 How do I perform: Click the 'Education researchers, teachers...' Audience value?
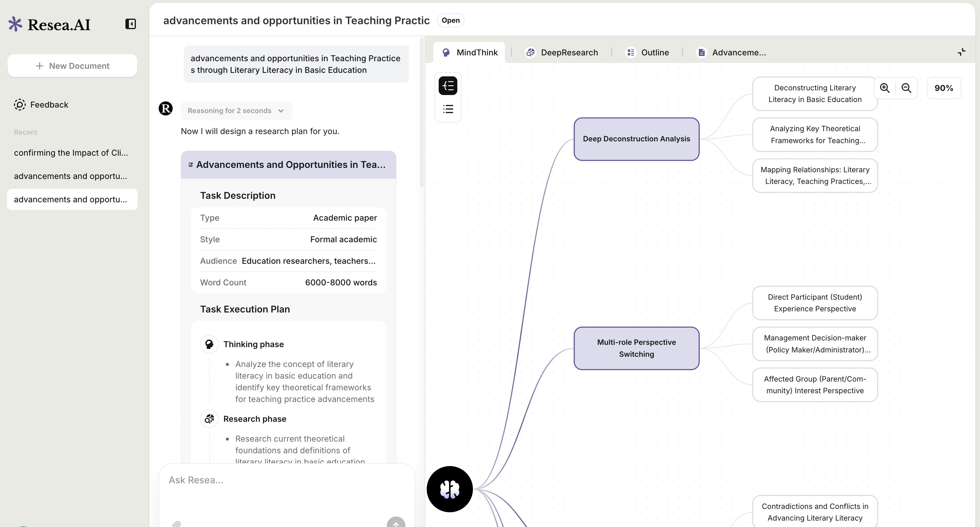coord(309,261)
